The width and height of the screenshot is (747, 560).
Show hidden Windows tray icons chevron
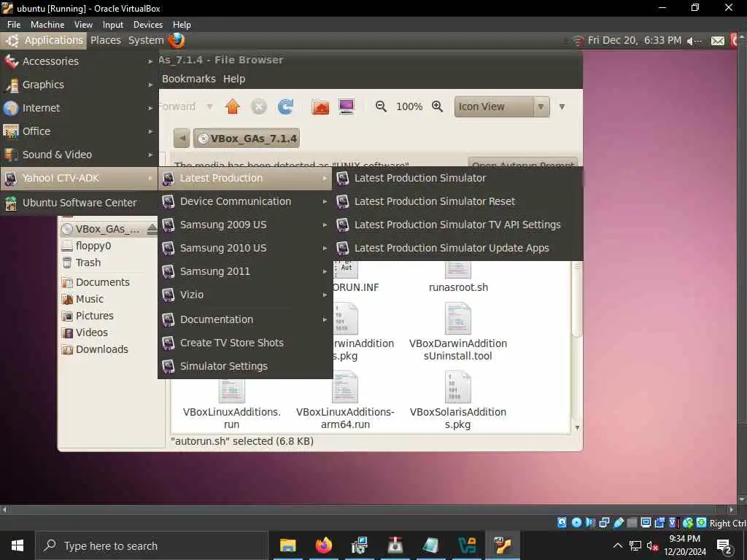[x=617, y=545]
